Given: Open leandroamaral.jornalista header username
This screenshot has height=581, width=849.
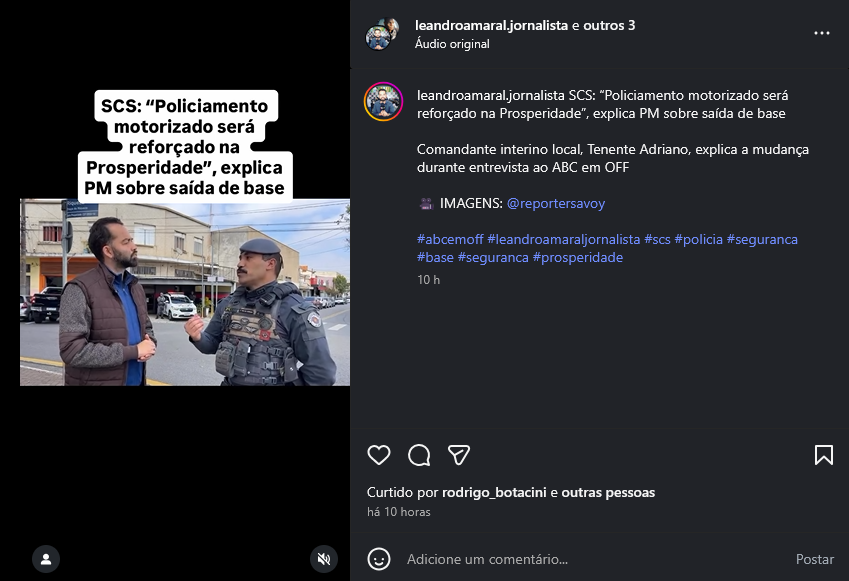Looking at the screenshot, I should click(x=491, y=25).
